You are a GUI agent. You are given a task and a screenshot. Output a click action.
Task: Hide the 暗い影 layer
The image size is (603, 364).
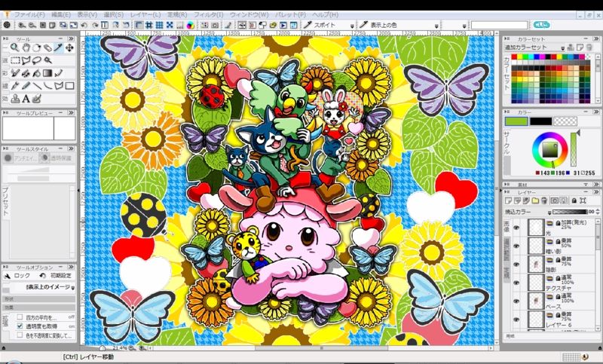pos(516,246)
